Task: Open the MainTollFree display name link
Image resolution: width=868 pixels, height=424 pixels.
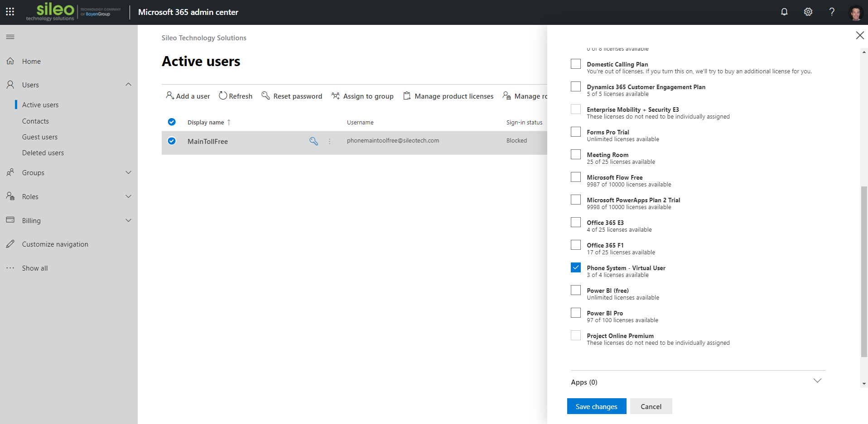Action: 207,141
